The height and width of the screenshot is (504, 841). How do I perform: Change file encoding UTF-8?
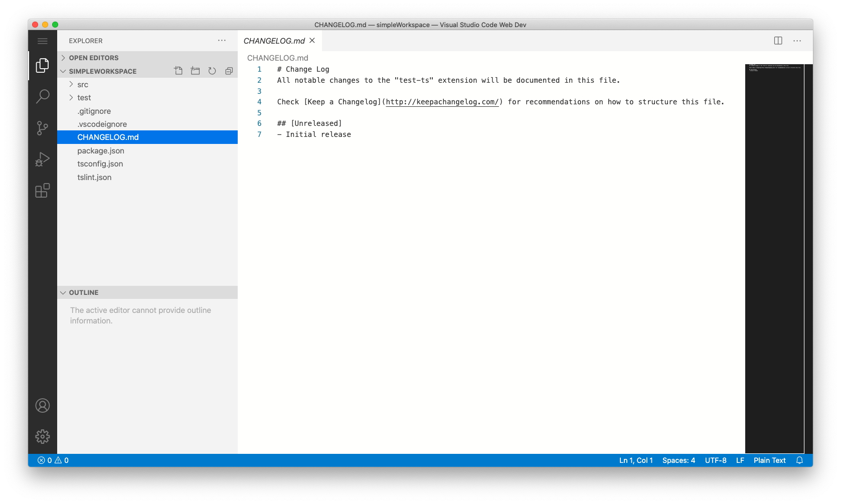(716, 460)
